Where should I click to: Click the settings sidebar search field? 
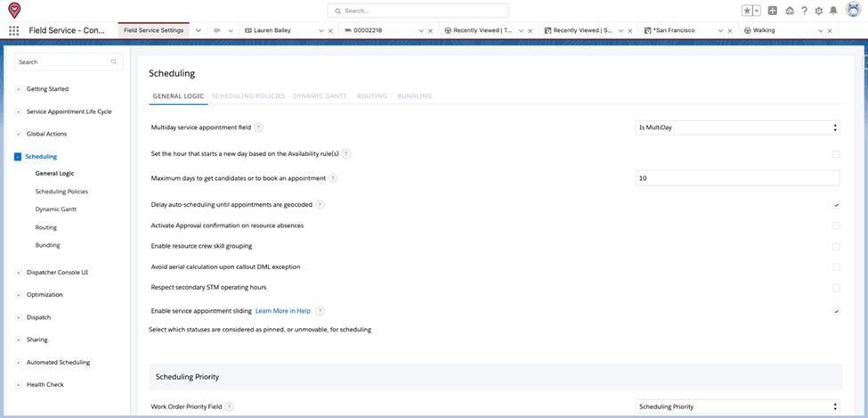pos(69,62)
